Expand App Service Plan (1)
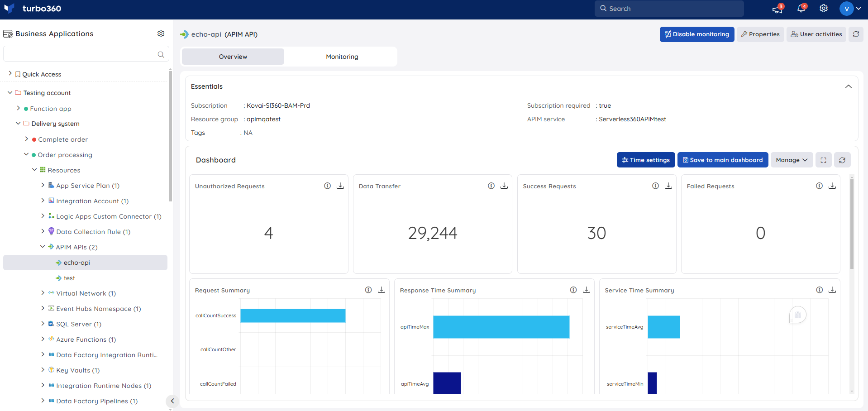 click(43, 185)
